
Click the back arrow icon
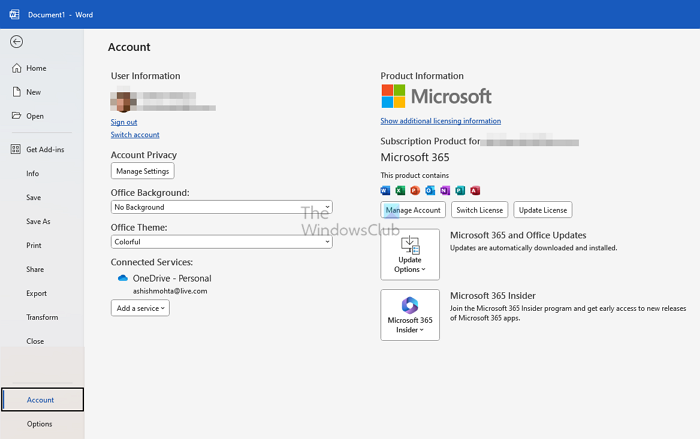(x=17, y=42)
